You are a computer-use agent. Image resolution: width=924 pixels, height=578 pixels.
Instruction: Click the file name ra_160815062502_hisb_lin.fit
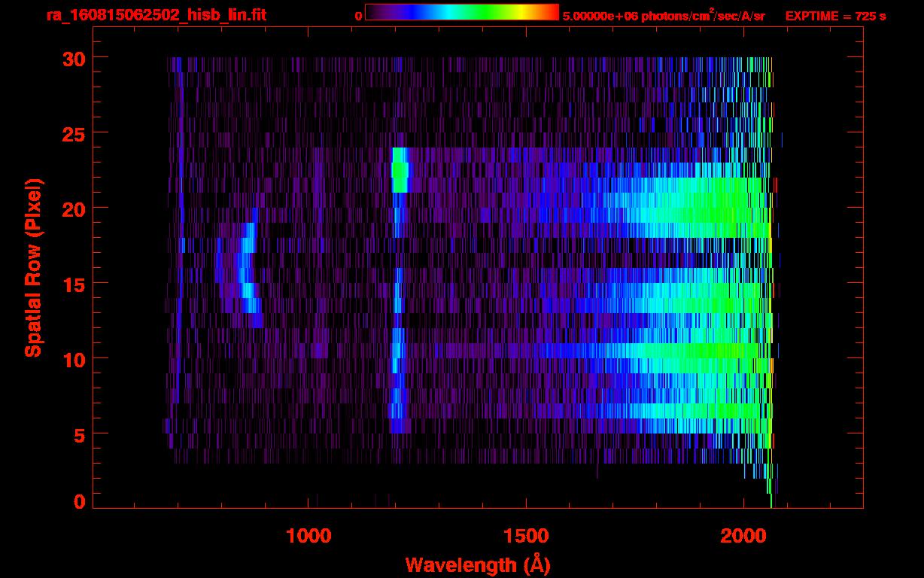156,15
